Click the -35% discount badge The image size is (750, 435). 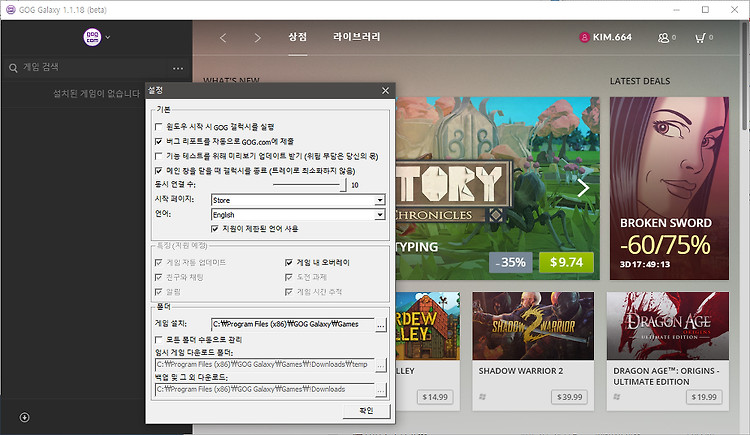[510, 262]
